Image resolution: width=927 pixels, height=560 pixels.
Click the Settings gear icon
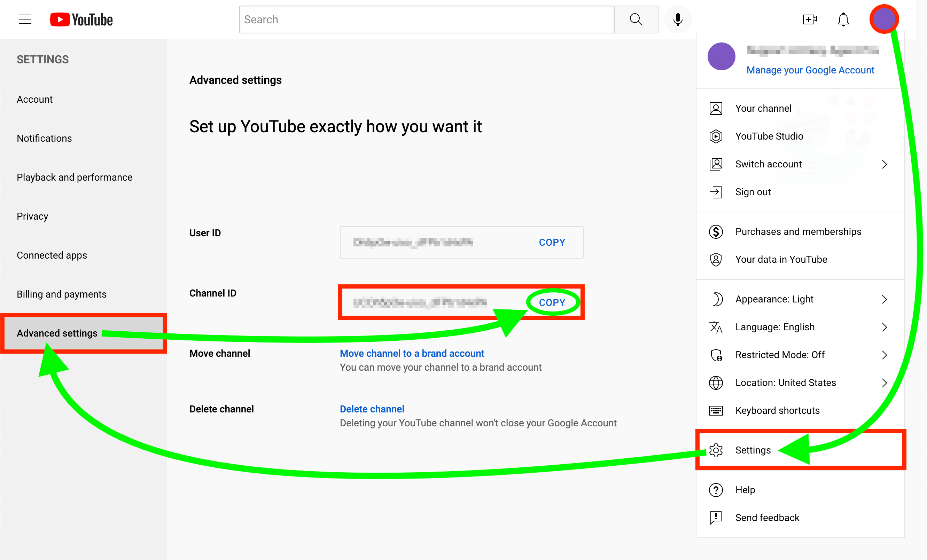coord(716,450)
